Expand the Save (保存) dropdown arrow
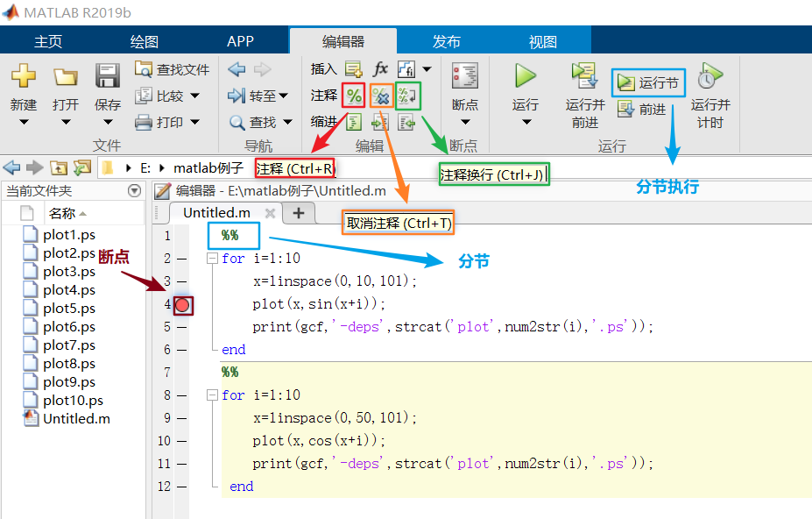The image size is (812, 519). coord(107,123)
